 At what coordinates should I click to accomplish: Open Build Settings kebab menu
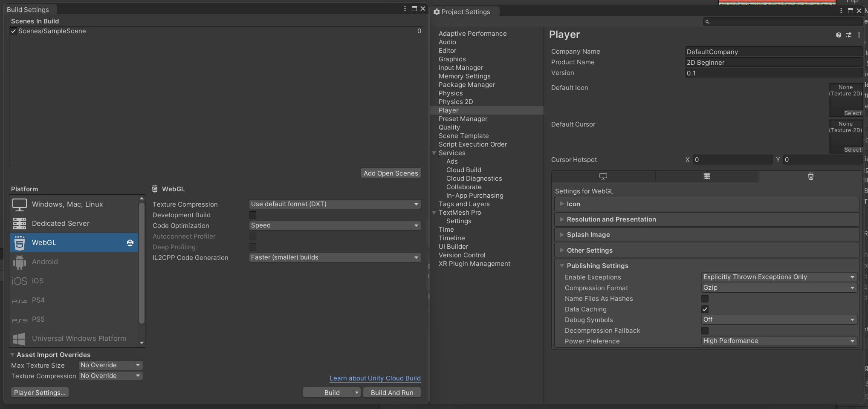pyautogui.click(x=405, y=9)
